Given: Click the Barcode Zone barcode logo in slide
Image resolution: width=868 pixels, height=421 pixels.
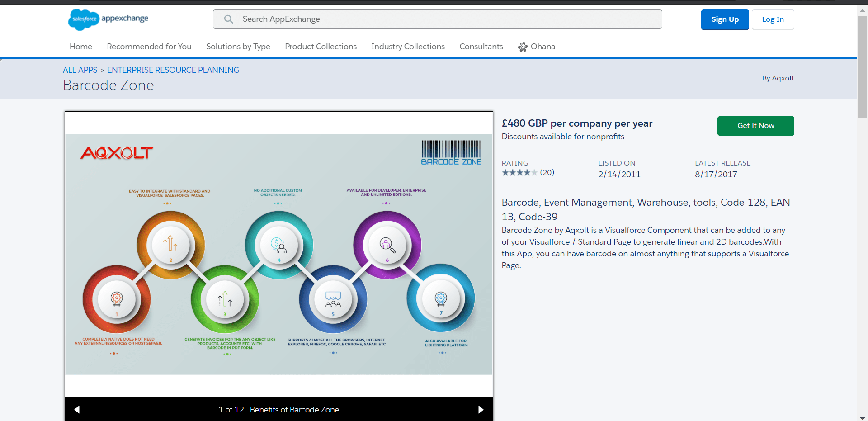Looking at the screenshot, I should pos(451,152).
